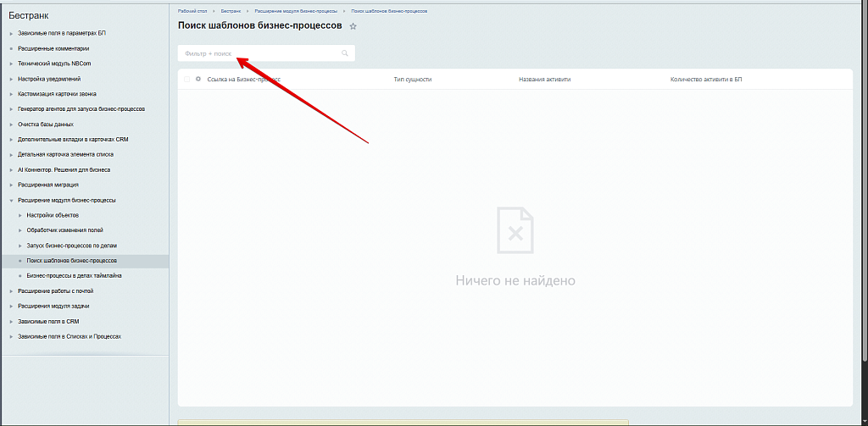Viewport: 868px width, 426px height.
Task: Sort by 'Количество активити в БП' column
Action: [705, 80]
